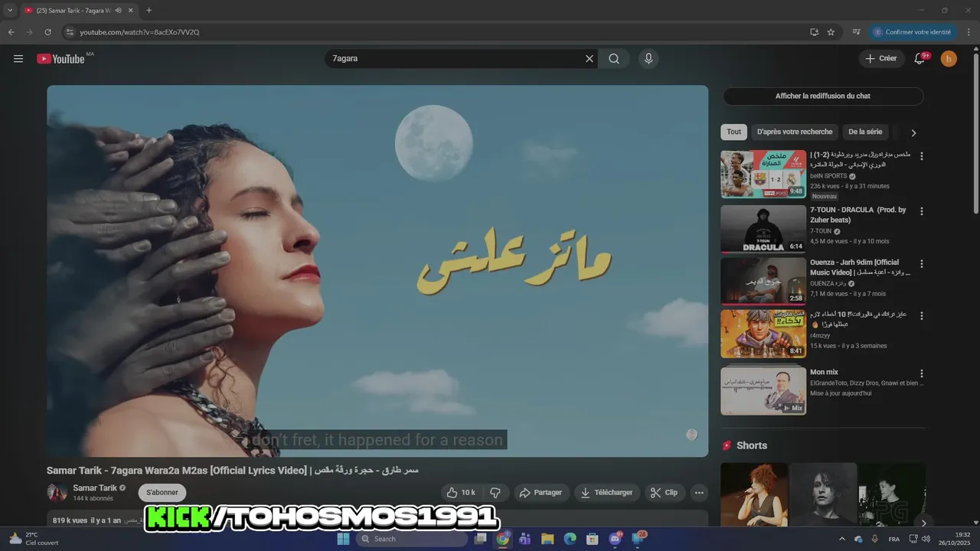This screenshot has height=551, width=980.
Task: Open the Samar Tarik channel avatar
Action: [57, 492]
